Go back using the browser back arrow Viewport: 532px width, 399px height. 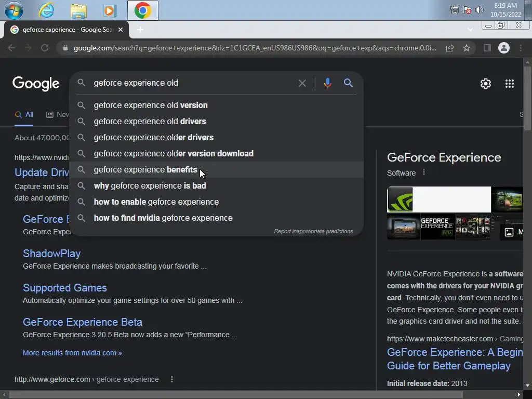(x=11, y=48)
